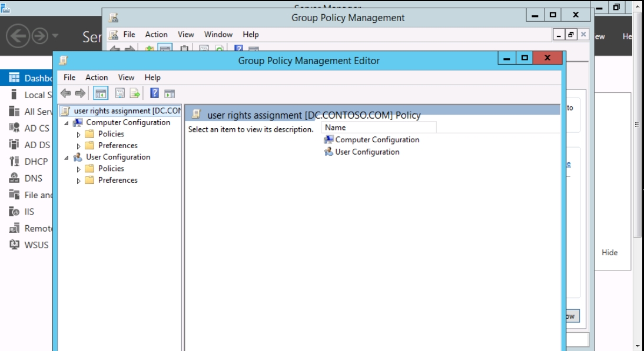The width and height of the screenshot is (644, 351).
Task: Expand Preferences under Computer Configuration
Action: pos(78,146)
